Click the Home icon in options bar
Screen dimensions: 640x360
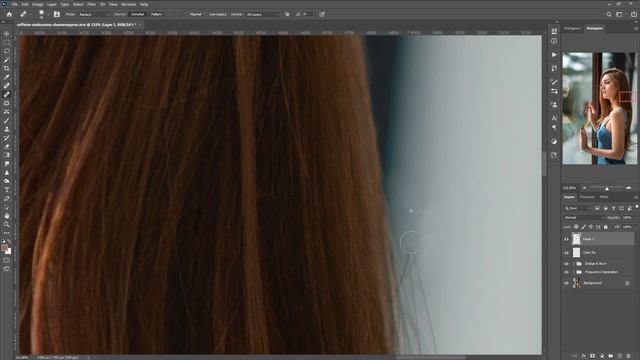click(9, 14)
